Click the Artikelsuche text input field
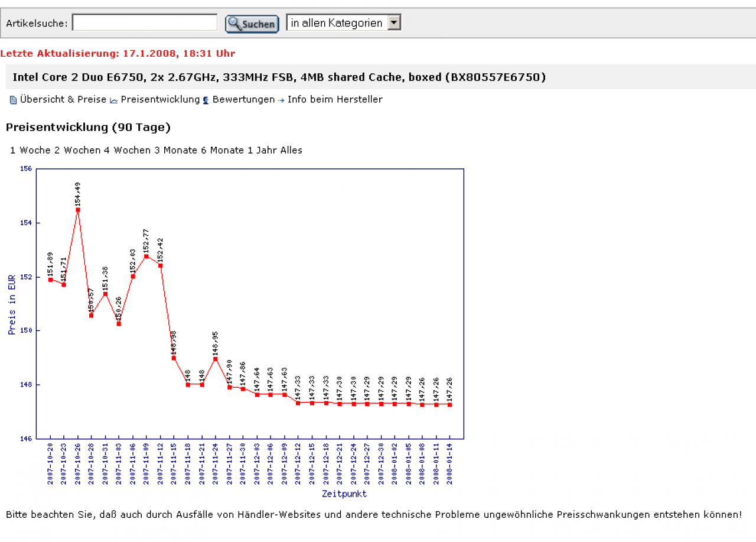This screenshot has height=542, width=756. [x=145, y=23]
